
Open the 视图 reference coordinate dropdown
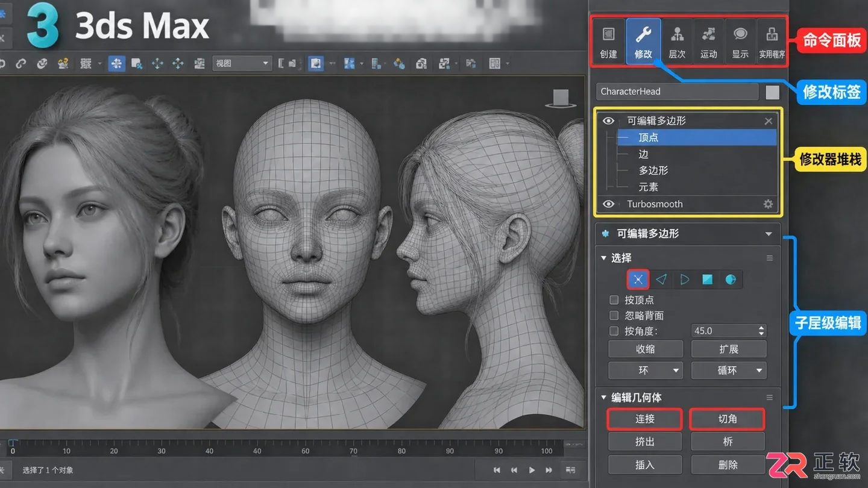pyautogui.click(x=242, y=63)
